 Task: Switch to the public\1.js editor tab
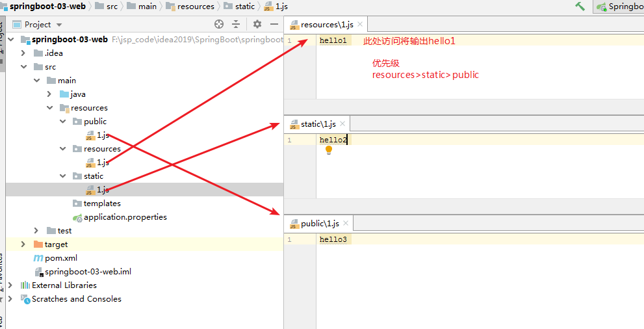(315, 224)
